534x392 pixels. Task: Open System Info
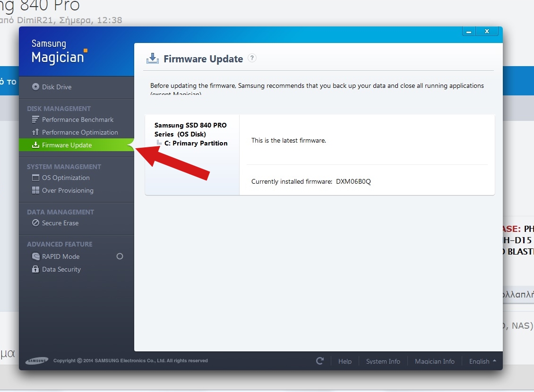click(x=383, y=361)
